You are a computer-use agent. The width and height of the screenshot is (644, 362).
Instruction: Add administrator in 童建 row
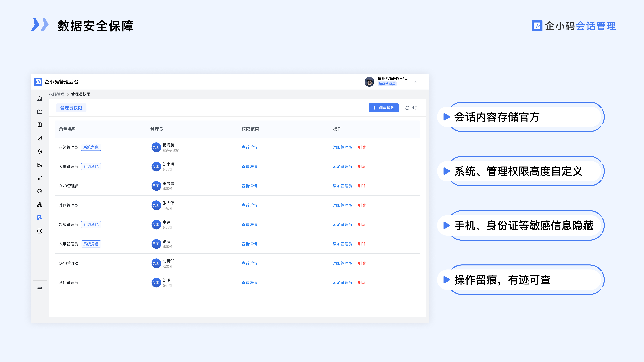point(342,225)
